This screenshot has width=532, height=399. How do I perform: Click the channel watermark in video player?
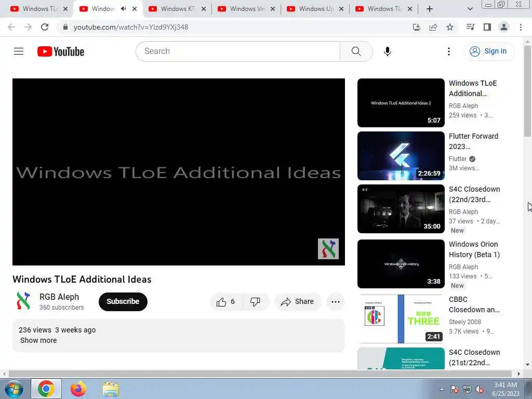point(328,249)
